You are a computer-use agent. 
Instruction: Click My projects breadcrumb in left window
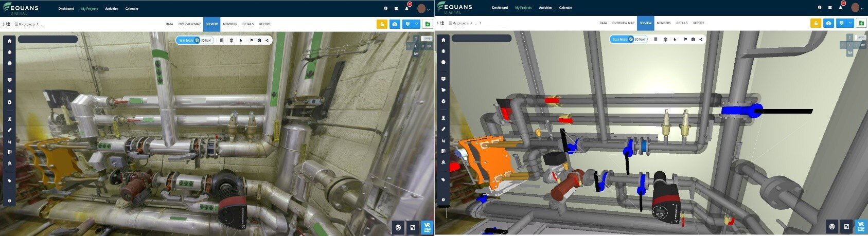[27, 24]
